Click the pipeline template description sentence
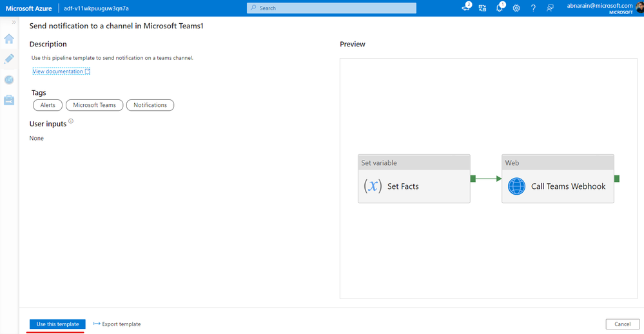Image resolution: width=644 pixels, height=334 pixels. (112, 58)
